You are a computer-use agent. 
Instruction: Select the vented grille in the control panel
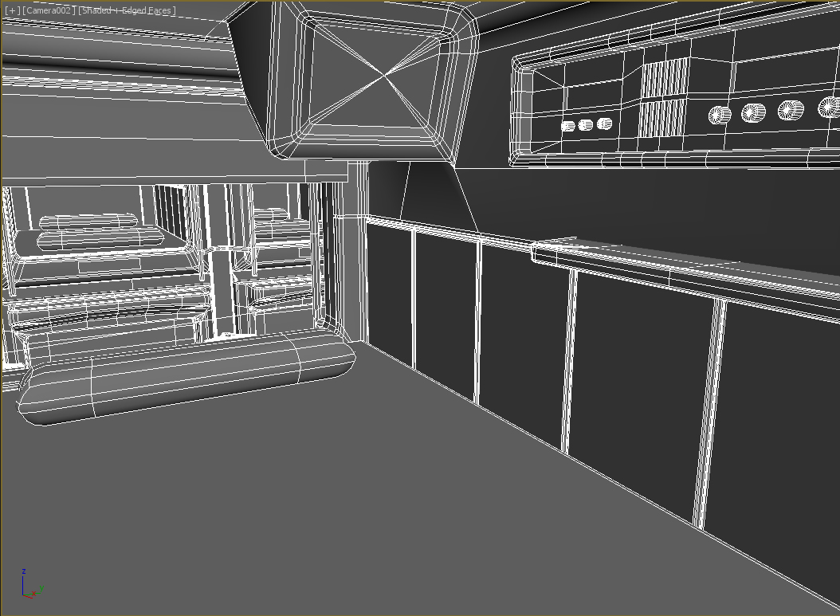click(x=661, y=96)
